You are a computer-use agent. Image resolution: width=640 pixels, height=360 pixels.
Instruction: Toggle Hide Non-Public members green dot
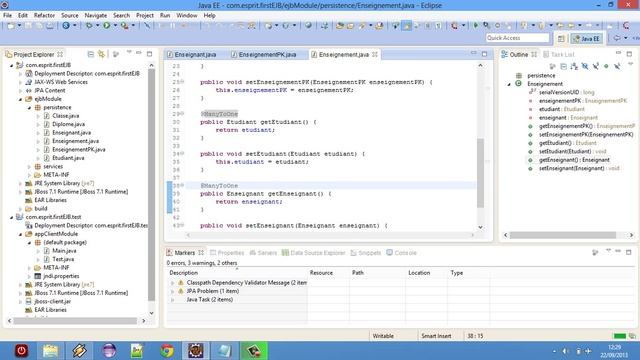tap(606, 66)
